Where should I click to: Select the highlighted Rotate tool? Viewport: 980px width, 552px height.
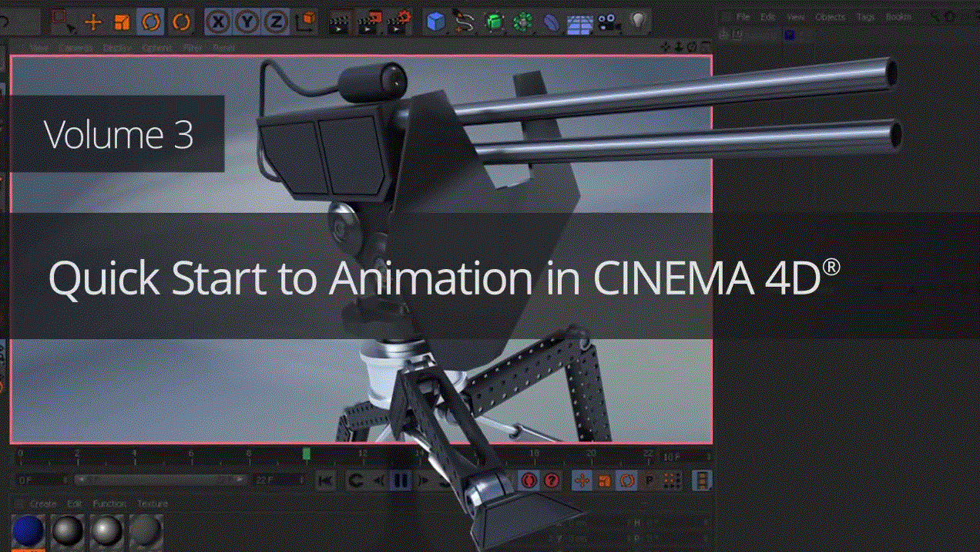tap(152, 22)
